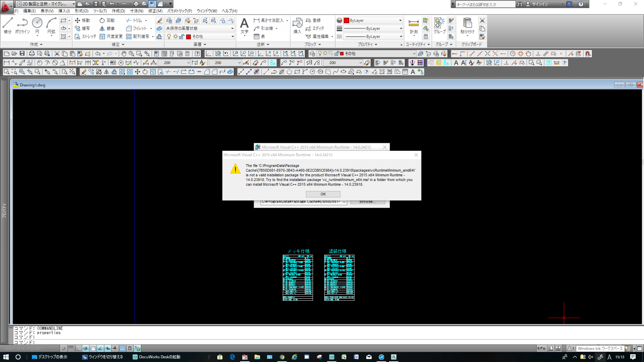644x362 pixels.
Task: Expand the 修正 panel
Action: point(118,44)
